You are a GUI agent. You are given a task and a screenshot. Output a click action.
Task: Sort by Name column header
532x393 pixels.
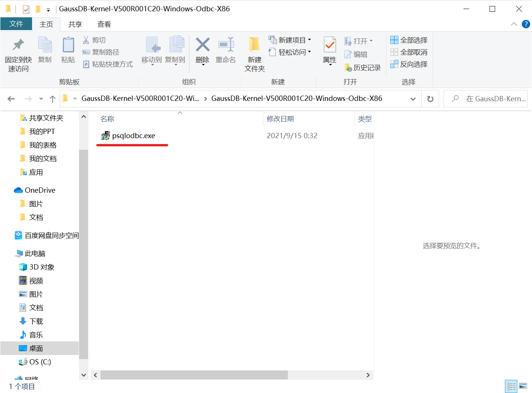pyautogui.click(x=107, y=119)
